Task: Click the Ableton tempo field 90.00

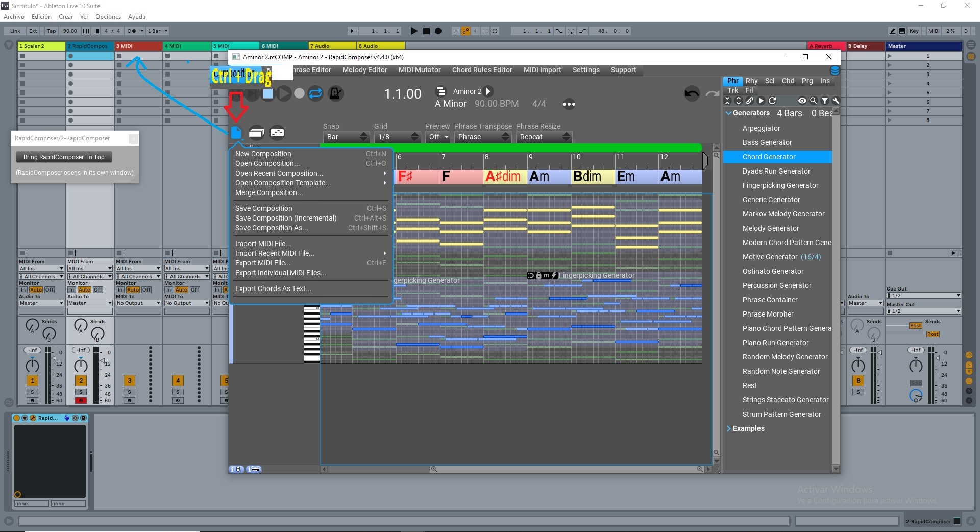Action: coord(70,31)
